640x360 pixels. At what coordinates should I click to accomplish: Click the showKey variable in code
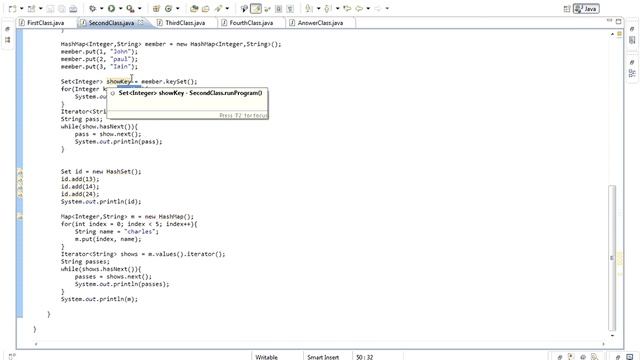click(x=118, y=81)
